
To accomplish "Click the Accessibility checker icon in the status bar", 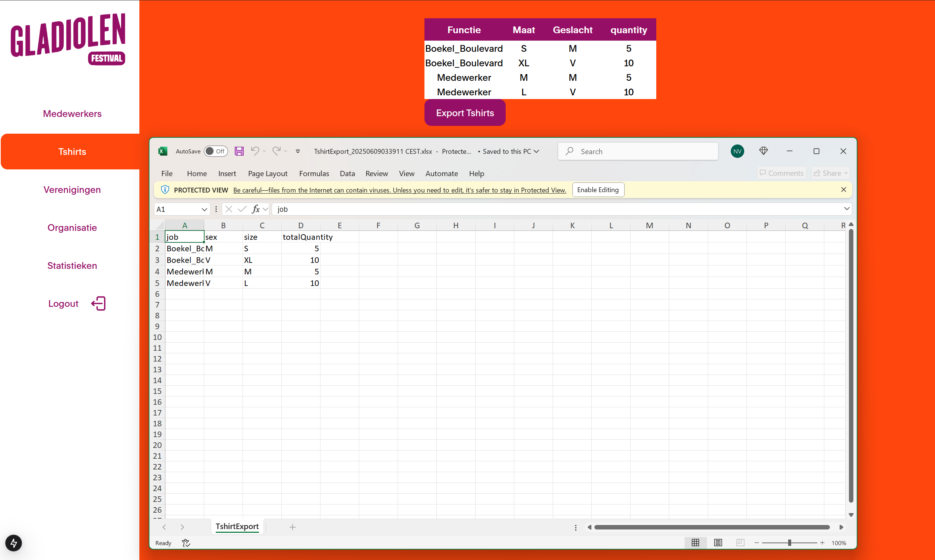I will tap(186, 542).
